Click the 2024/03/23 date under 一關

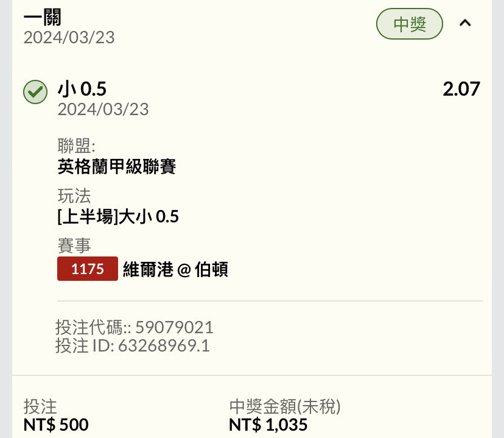[69, 38]
